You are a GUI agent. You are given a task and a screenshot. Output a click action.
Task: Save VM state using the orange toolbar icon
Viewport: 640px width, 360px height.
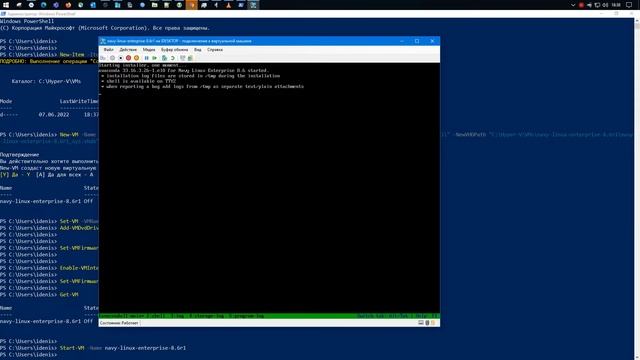[x=136, y=58]
